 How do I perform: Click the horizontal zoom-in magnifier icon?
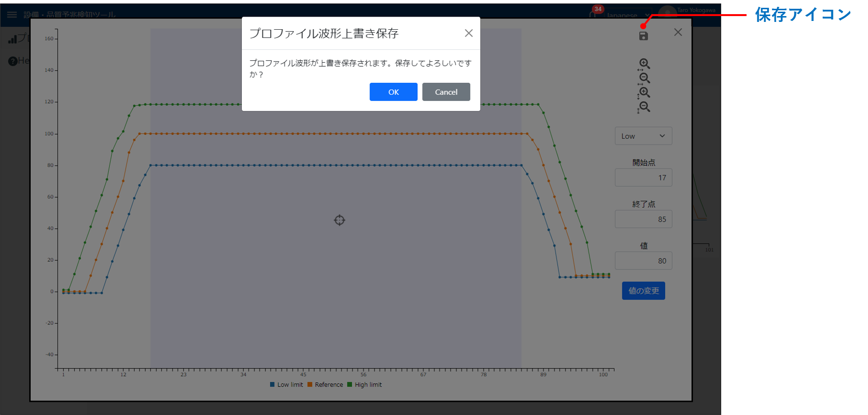pyautogui.click(x=644, y=64)
